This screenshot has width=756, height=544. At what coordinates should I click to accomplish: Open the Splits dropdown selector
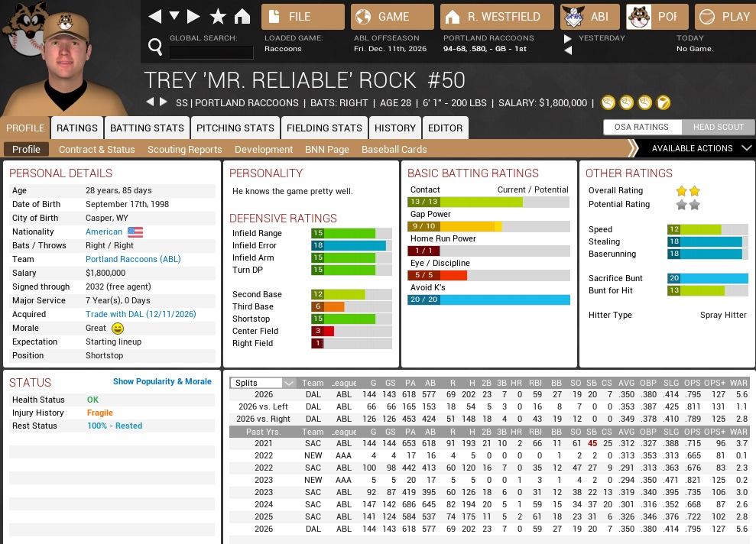(x=264, y=383)
